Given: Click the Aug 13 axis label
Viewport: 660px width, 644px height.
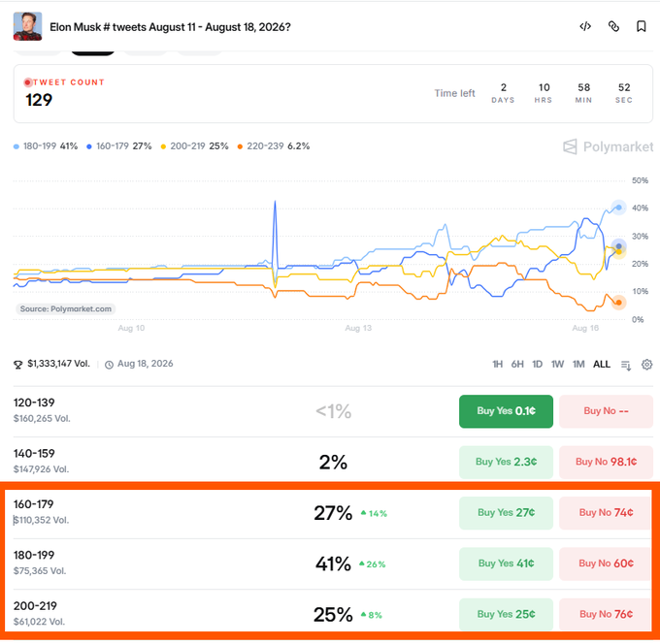Looking at the screenshot, I should click(x=358, y=328).
